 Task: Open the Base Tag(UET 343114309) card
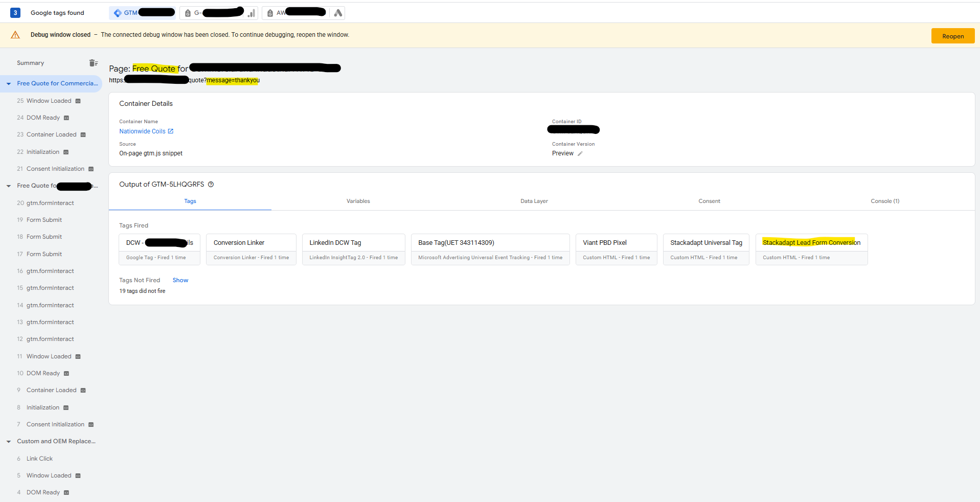490,249
